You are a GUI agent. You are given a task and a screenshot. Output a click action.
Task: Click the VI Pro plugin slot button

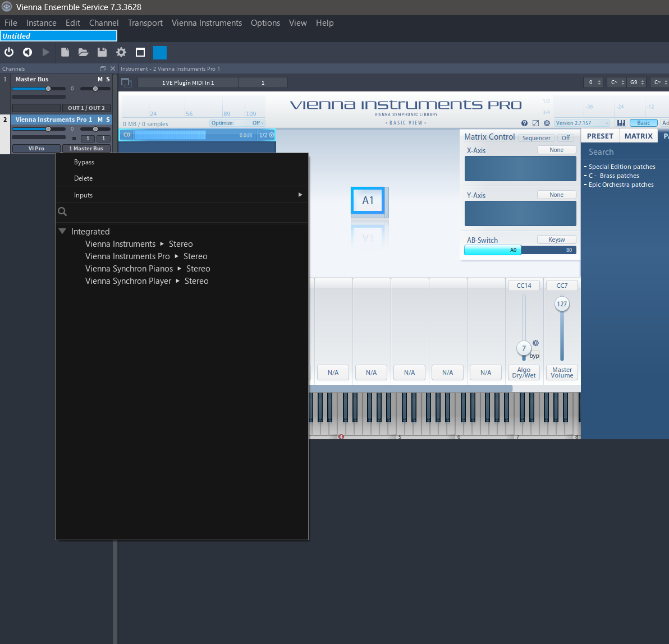36,149
